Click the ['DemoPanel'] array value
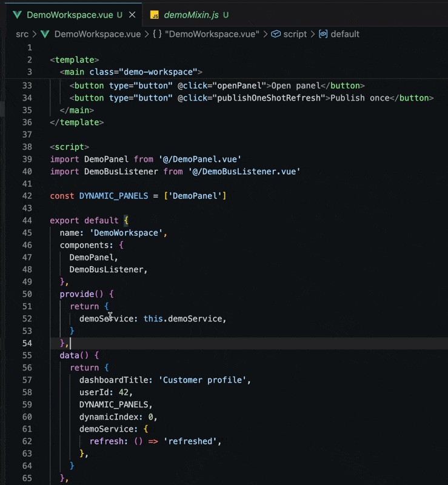Screen dimensions: 448x485 [x=195, y=196]
